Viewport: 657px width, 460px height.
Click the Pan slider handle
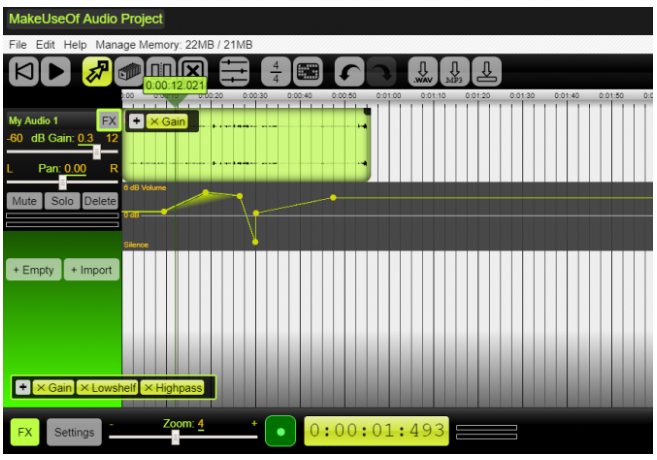[x=62, y=182]
